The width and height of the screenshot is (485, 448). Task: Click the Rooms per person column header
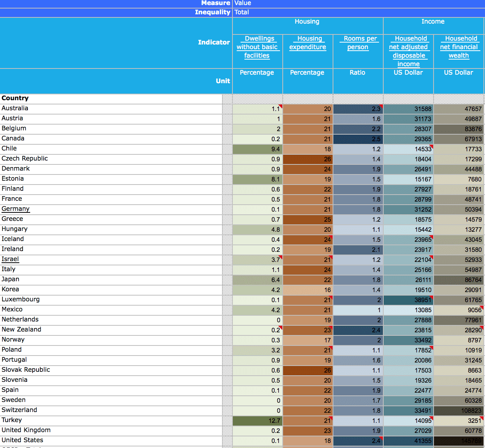[x=357, y=43]
